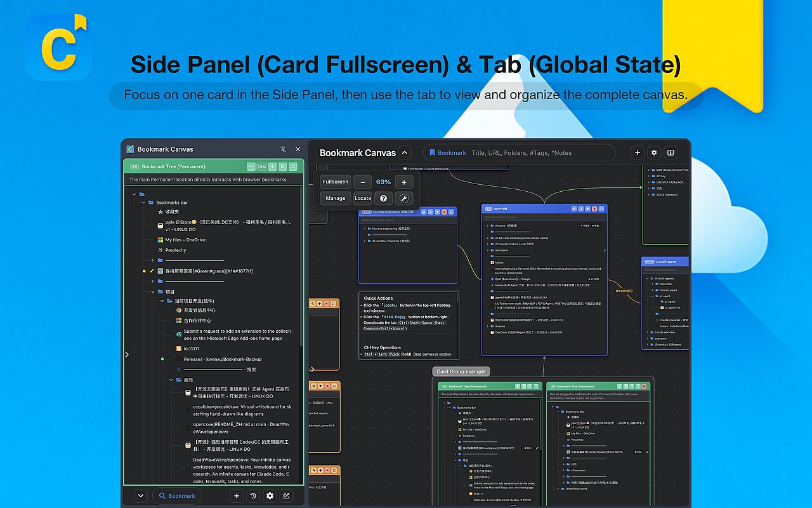812x508 pixels.
Task: Zoom out the canvas with the minus button
Action: pyautogui.click(x=363, y=182)
